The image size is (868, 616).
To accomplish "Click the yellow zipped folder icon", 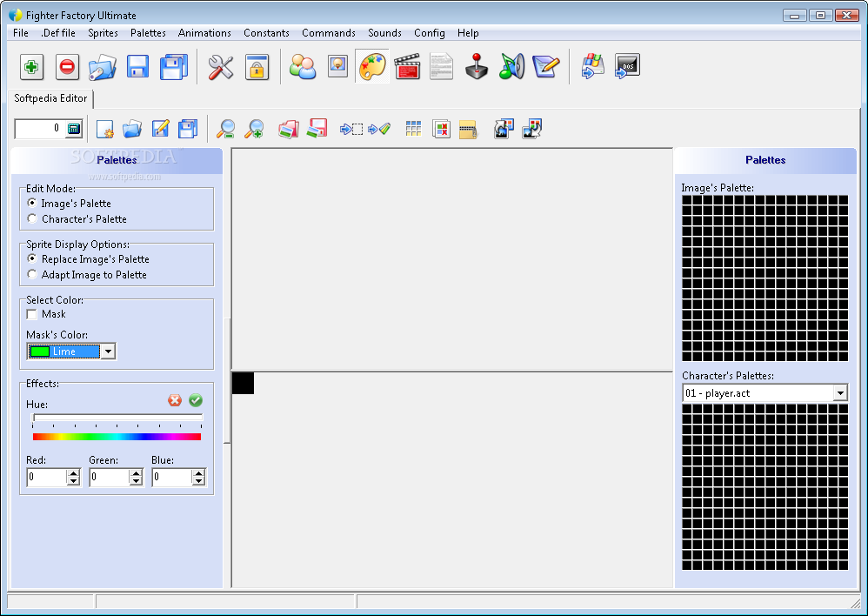I will point(468,129).
